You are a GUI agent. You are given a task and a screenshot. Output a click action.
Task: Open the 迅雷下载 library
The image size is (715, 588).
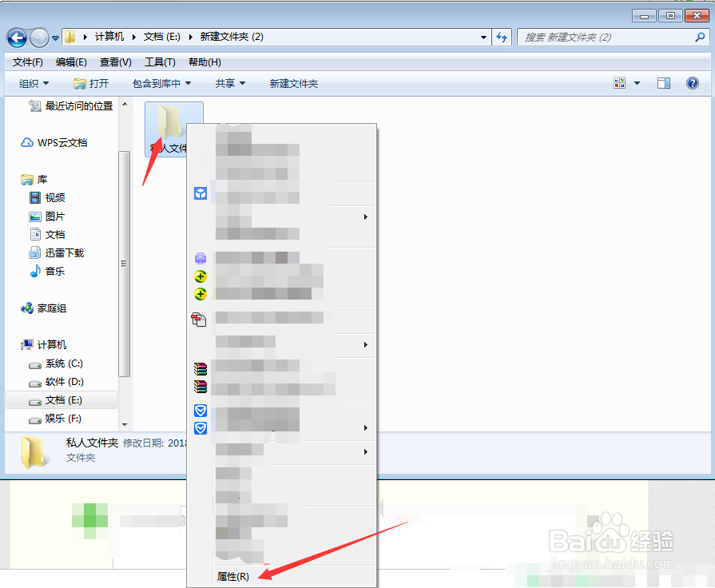click(57, 252)
